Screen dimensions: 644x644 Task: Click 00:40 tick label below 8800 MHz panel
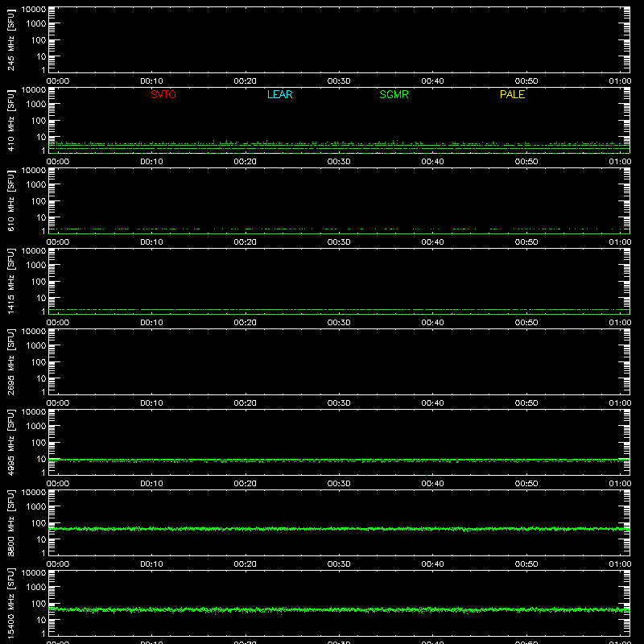click(x=432, y=564)
